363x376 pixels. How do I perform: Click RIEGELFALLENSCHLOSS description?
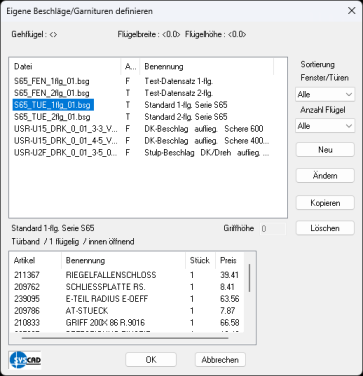111,275
